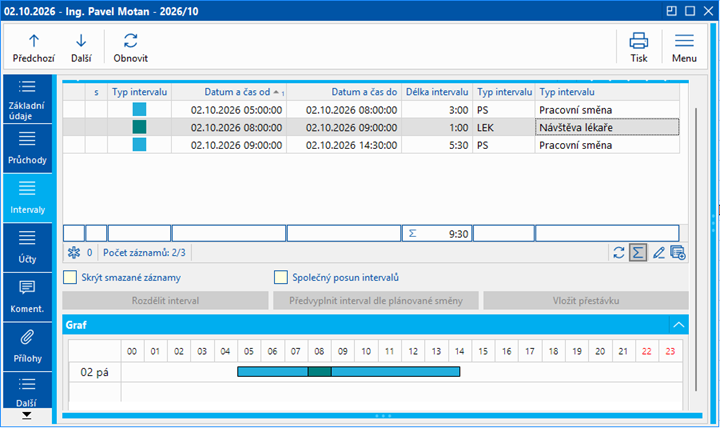Click blue swatch in 09:00 row
Screen dimensions: 720x428
(139, 145)
